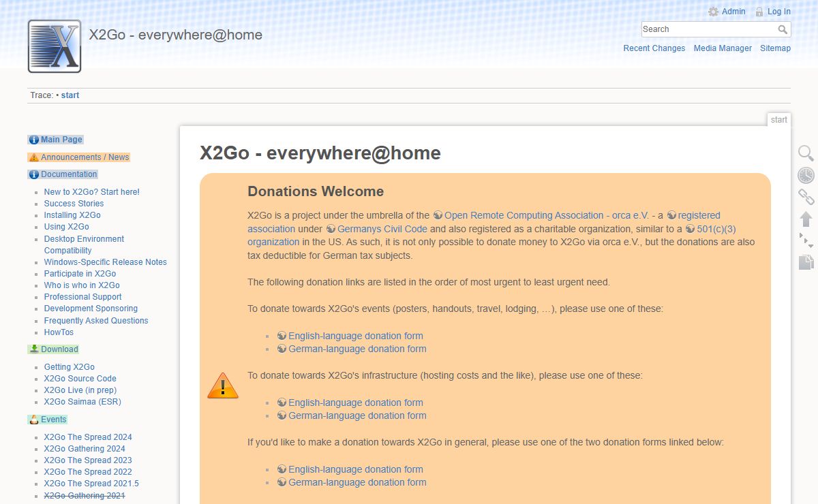
Task: Click the green download arrow icon
Action: [x=34, y=349]
